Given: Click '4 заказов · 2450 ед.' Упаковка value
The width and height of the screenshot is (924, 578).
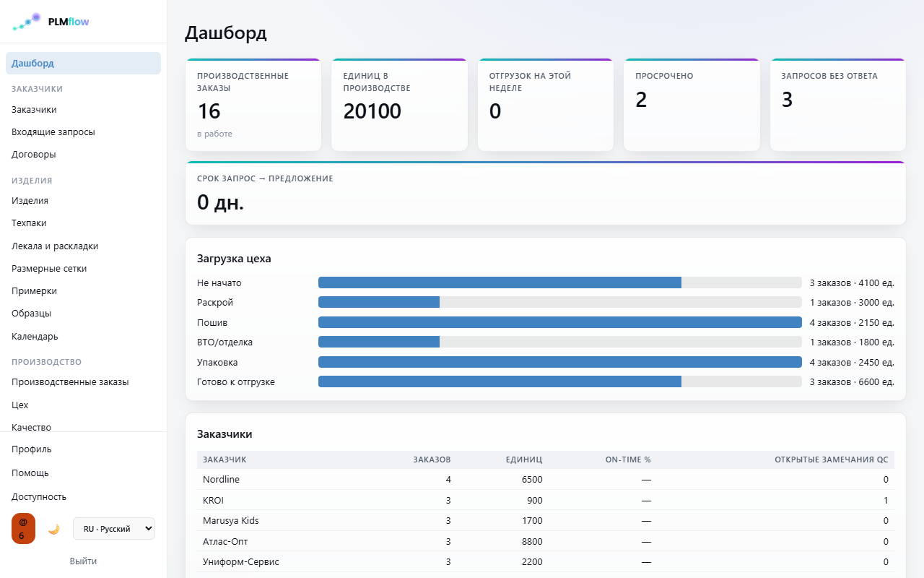Looking at the screenshot, I should [852, 362].
